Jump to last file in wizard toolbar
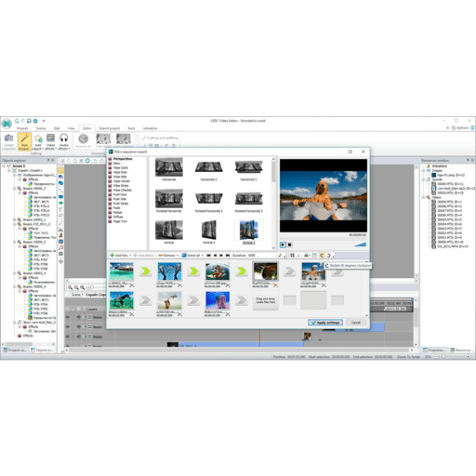The image size is (476, 476). pos(228,256)
